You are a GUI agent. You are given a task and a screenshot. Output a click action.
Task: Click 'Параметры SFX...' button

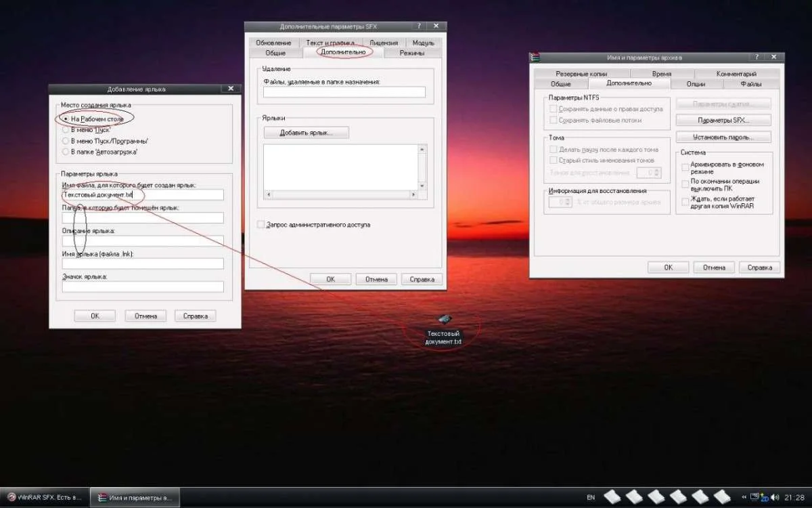click(723, 120)
